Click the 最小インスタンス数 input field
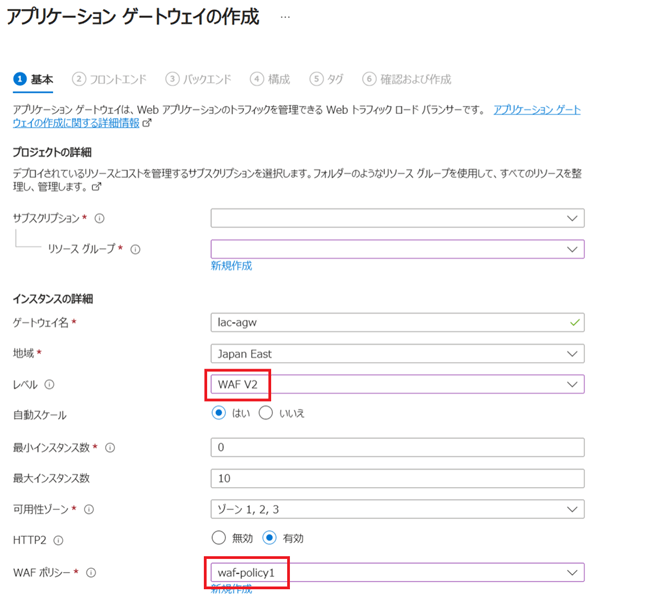 pyautogui.click(x=398, y=447)
